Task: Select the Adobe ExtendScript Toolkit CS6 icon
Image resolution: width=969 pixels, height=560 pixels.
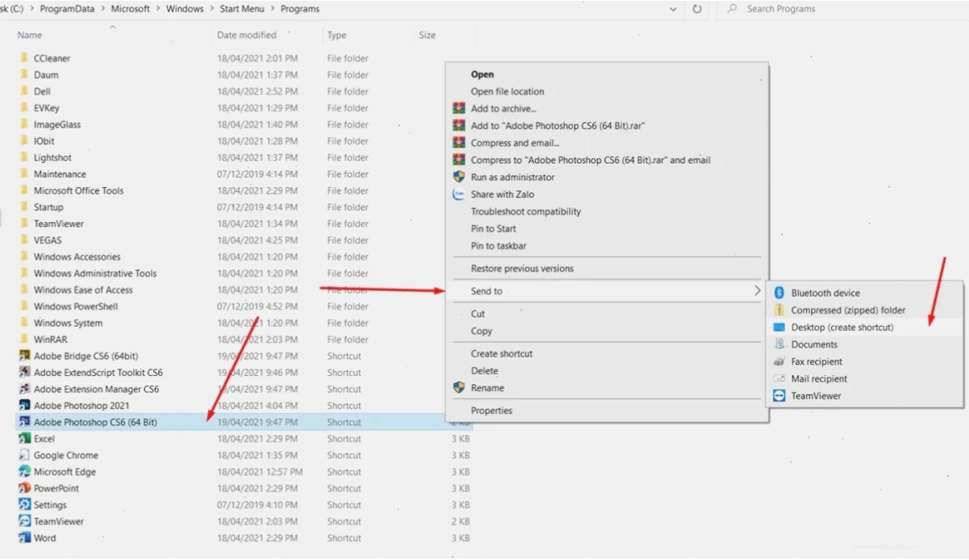Action: point(24,373)
